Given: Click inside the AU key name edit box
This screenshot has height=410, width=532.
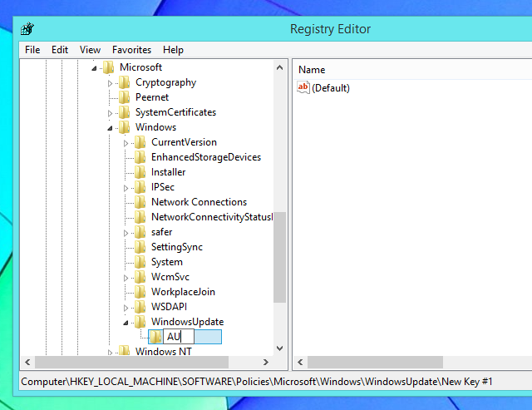Looking at the screenshot, I should [x=179, y=337].
